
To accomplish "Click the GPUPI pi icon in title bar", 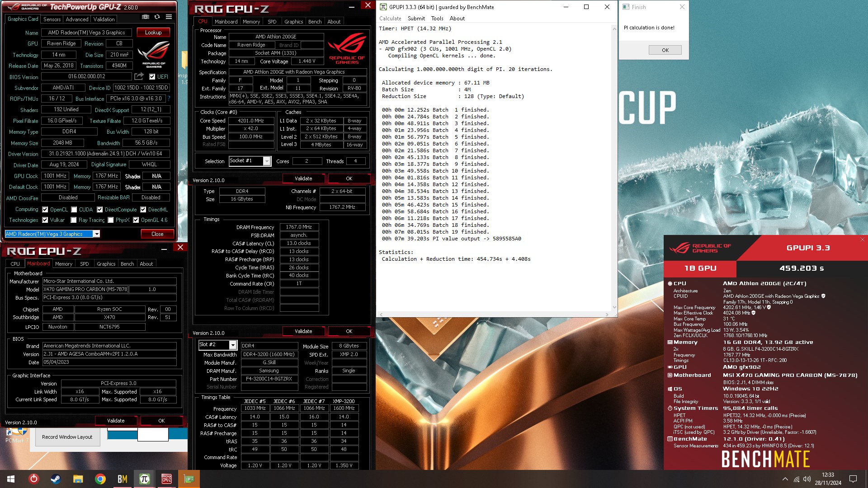I will [383, 7].
